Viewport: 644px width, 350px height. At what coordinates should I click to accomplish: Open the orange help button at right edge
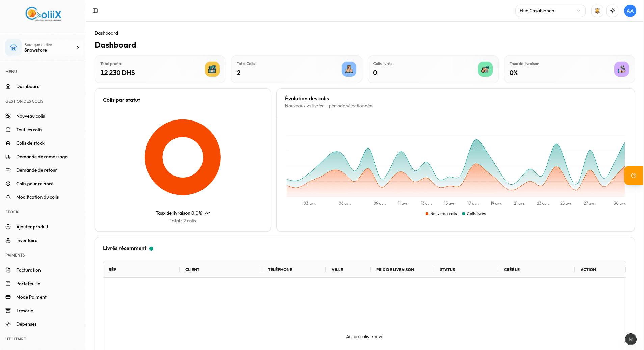point(634,176)
